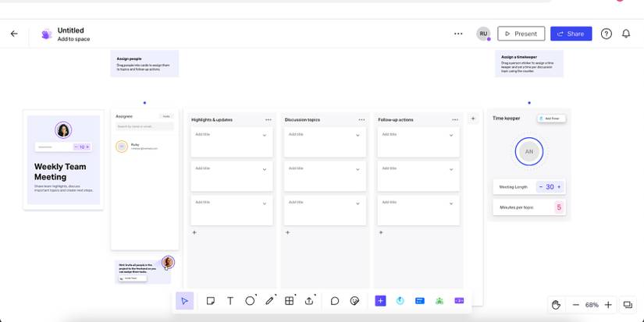Click the upload tool icon

pyautogui.click(x=309, y=301)
